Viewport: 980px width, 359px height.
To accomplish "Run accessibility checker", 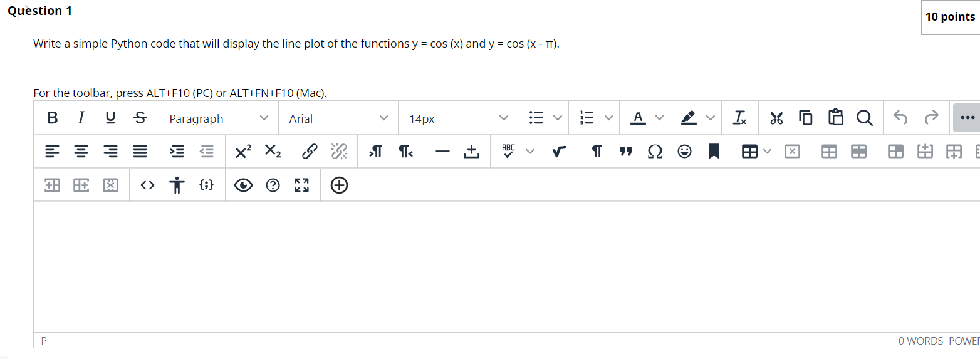I will [177, 185].
